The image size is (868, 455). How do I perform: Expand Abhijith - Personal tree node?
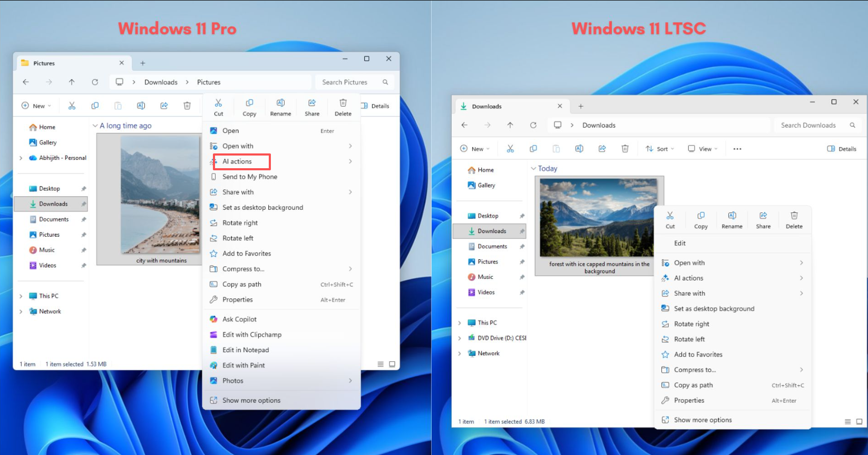pyautogui.click(x=21, y=158)
